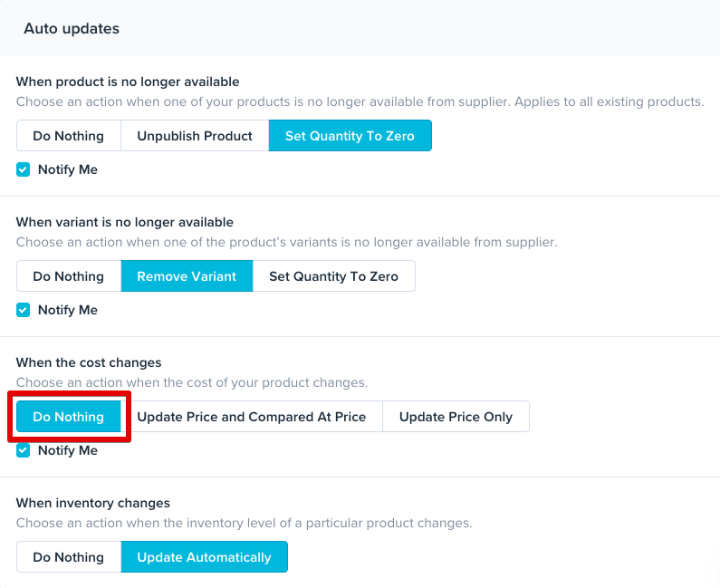Click When variant is no longer available heading
This screenshot has width=720, height=588.
coord(124,222)
